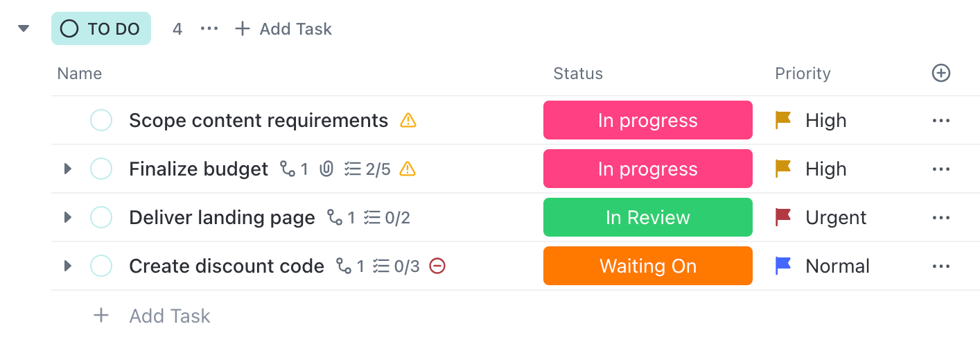Open TO DO group options menu
The height and width of the screenshot is (340, 980).
coord(209,28)
